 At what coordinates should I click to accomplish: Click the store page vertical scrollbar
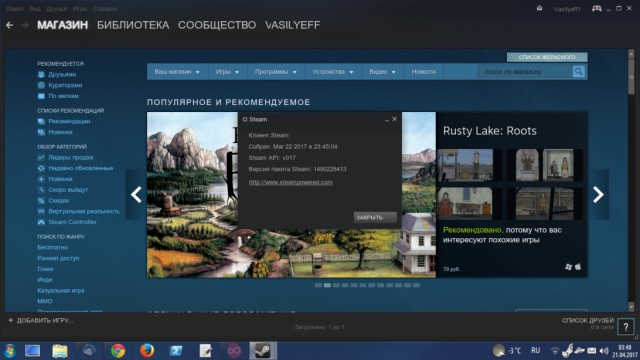tap(631, 180)
